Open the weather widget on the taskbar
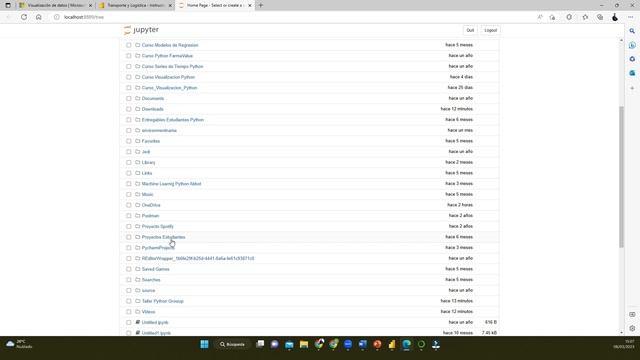Viewport: 640px width, 360px height. pyautogui.click(x=19, y=344)
